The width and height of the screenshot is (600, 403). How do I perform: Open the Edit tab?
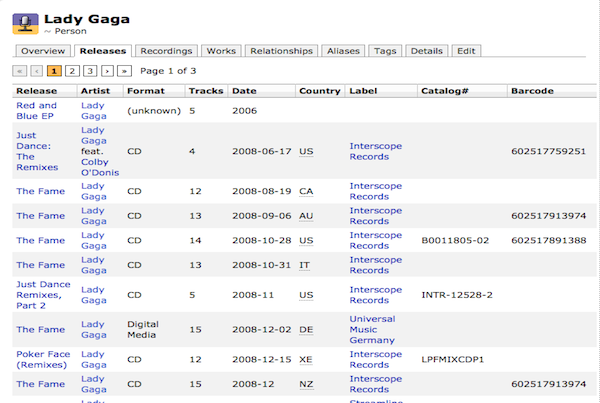[x=466, y=51]
